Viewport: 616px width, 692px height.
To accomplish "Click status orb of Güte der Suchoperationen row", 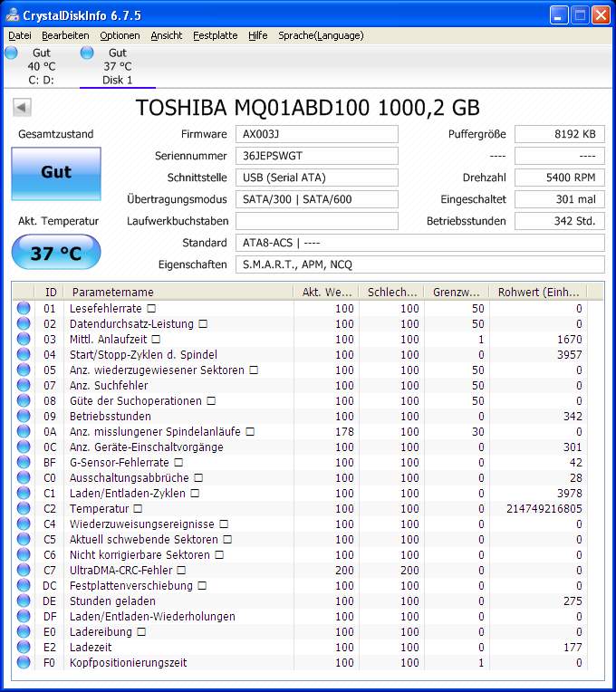I will [x=24, y=400].
